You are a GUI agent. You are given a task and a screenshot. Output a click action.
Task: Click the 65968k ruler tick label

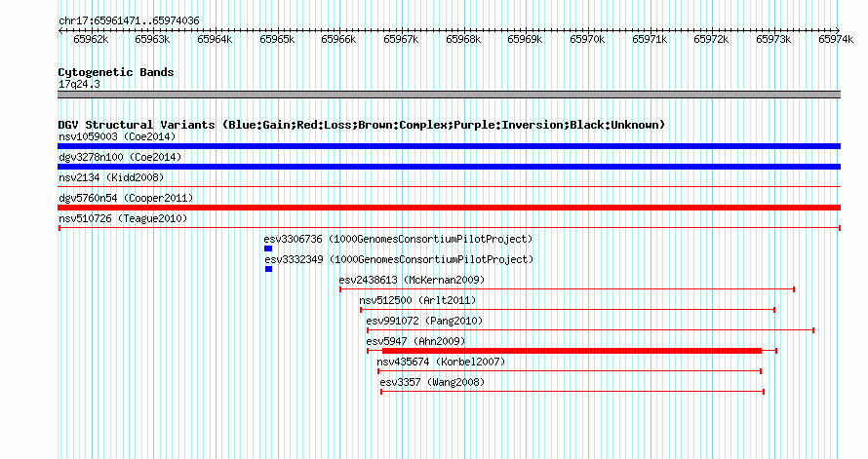[x=463, y=39]
